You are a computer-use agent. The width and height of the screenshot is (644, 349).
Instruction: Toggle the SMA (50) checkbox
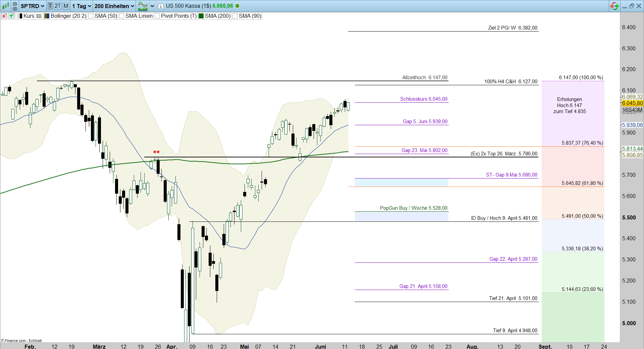coord(91,16)
